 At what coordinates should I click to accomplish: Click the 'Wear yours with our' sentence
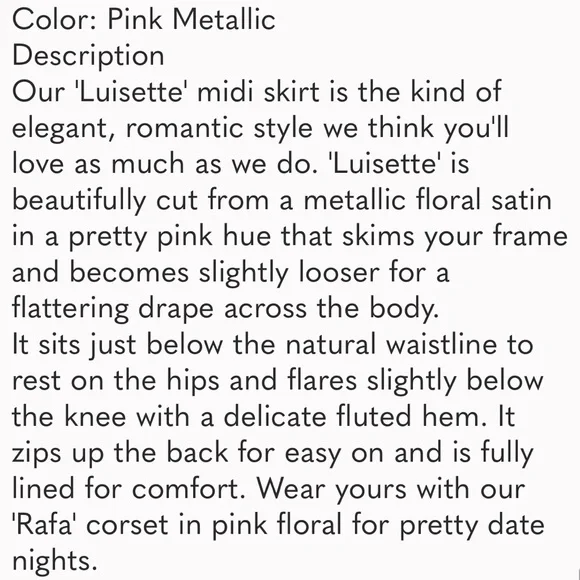391,489
